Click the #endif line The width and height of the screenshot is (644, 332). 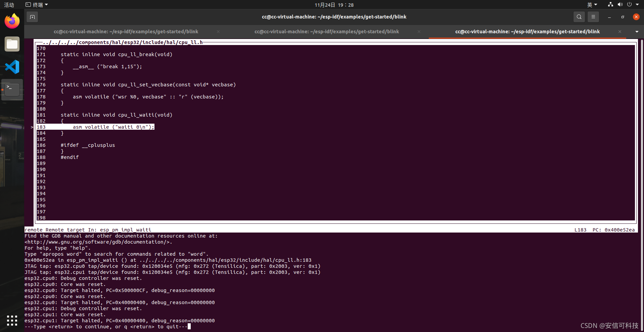tap(70, 157)
